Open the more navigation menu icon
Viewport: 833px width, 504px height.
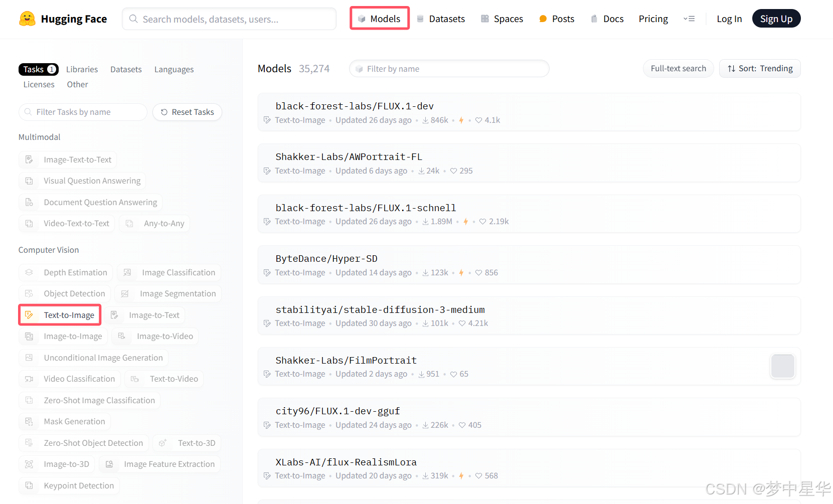coord(689,19)
